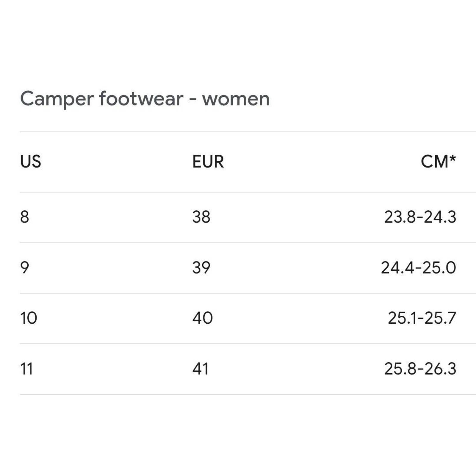This screenshot has width=476, height=476.
Task: Click US size 11 cell
Action: coord(26,369)
